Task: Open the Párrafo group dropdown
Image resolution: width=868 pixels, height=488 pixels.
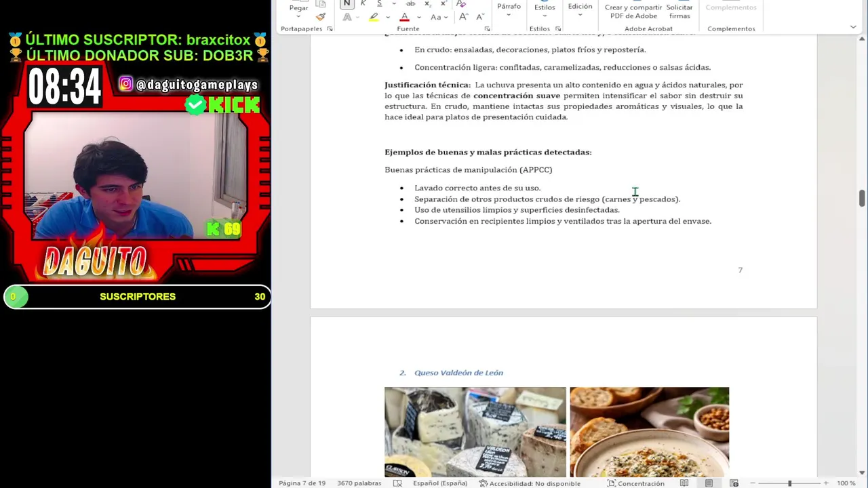Action: click(x=509, y=9)
